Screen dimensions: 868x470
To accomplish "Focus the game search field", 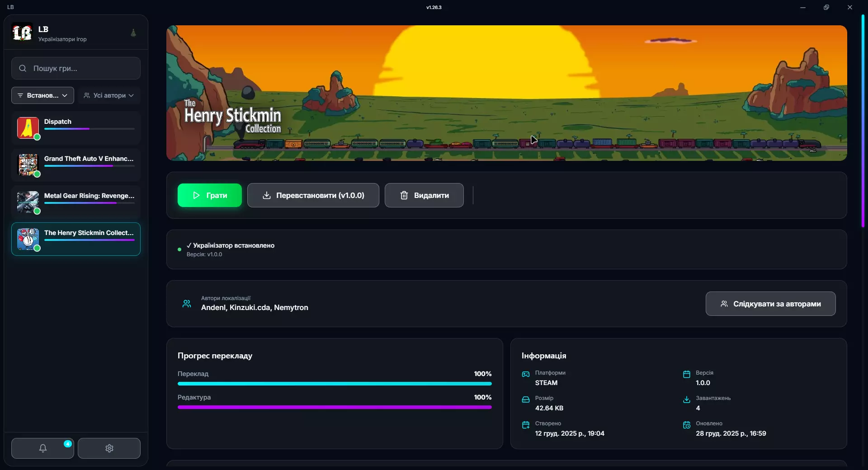I will tap(76, 68).
